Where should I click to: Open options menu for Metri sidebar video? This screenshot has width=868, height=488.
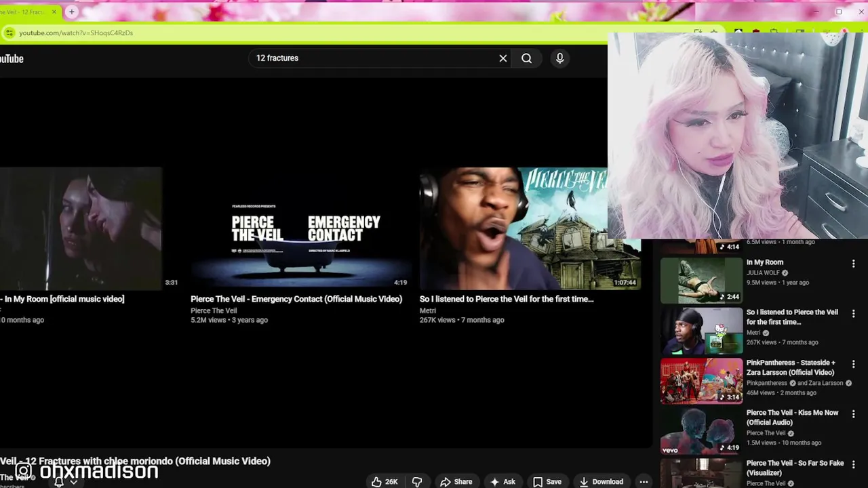854,314
